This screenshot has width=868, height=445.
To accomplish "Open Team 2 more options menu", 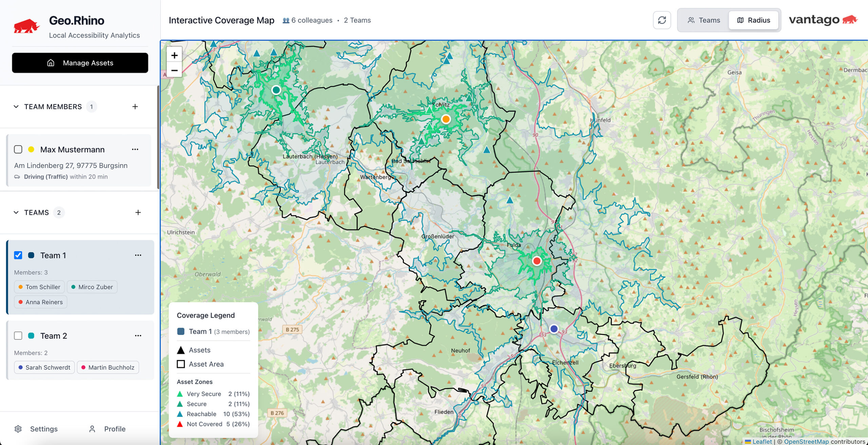I will 138,335.
